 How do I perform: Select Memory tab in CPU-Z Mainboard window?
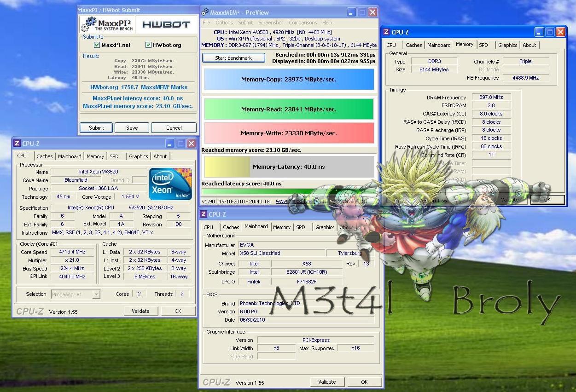(x=282, y=227)
